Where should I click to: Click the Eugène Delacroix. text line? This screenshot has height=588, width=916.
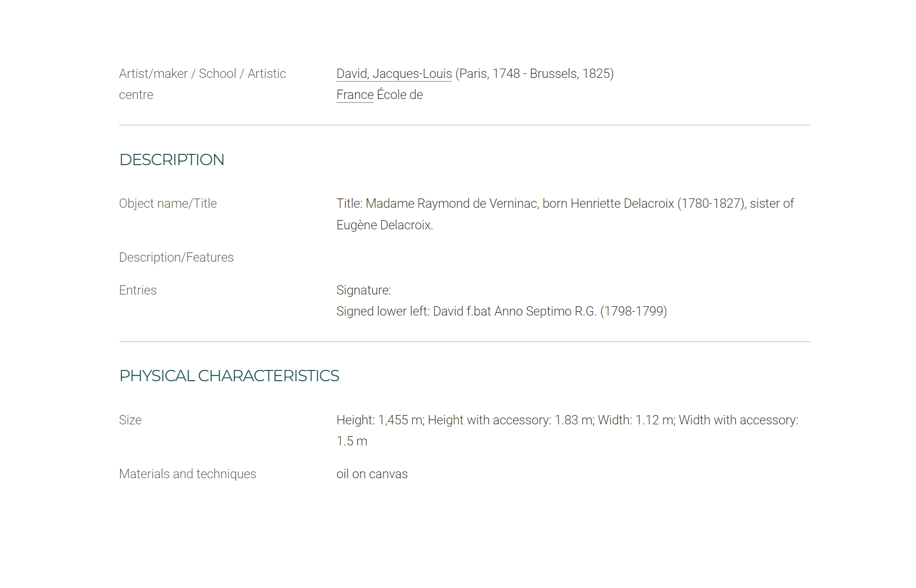pos(384,225)
